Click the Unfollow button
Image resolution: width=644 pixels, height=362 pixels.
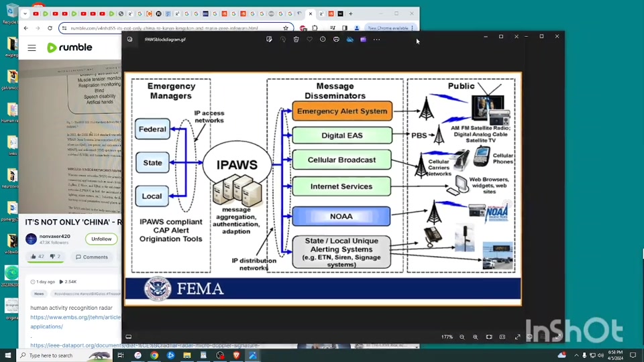(x=101, y=239)
